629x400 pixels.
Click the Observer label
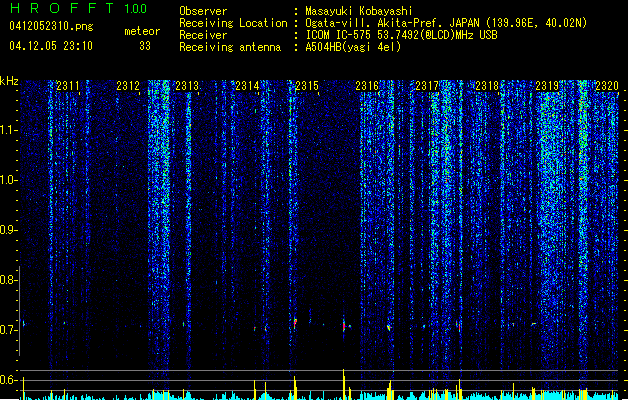tap(203, 11)
